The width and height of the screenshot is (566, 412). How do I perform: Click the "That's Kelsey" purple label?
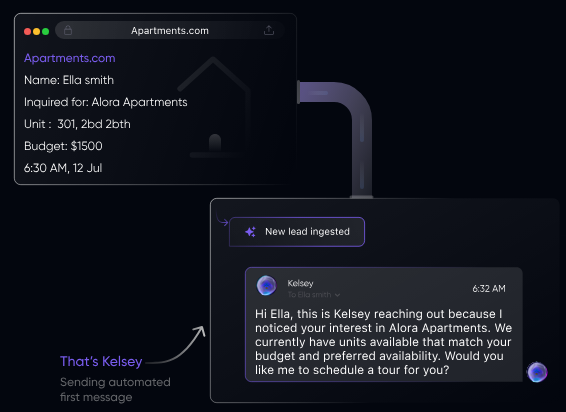pyautogui.click(x=101, y=361)
